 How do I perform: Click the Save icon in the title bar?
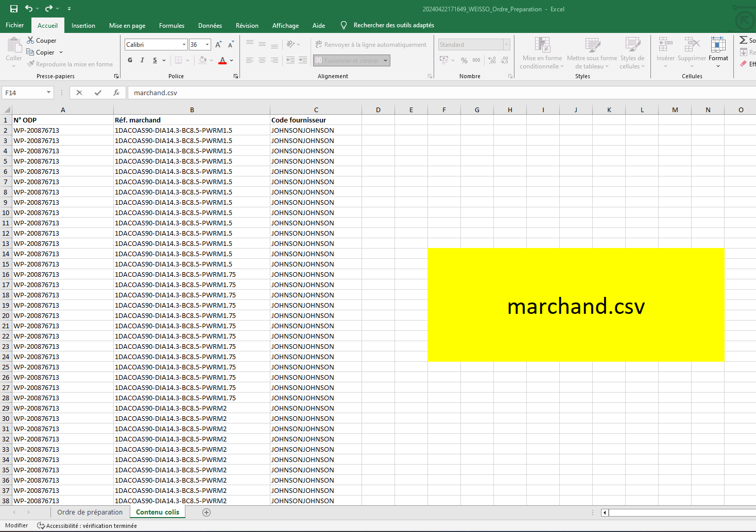(14, 9)
